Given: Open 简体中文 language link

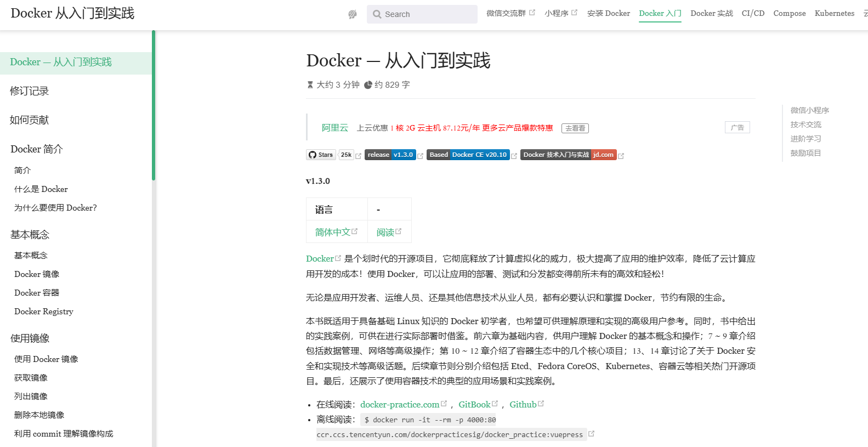Looking at the screenshot, I should 333,232.
